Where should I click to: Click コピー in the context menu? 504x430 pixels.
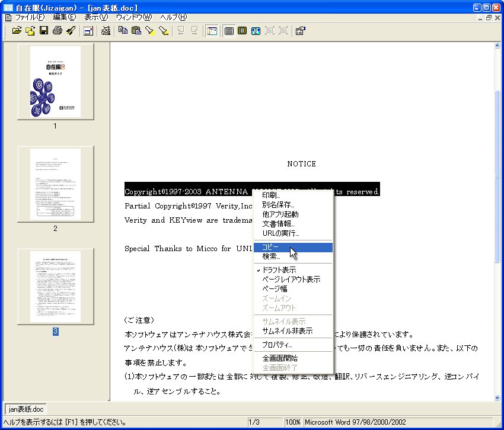click(x=293, y=247)
